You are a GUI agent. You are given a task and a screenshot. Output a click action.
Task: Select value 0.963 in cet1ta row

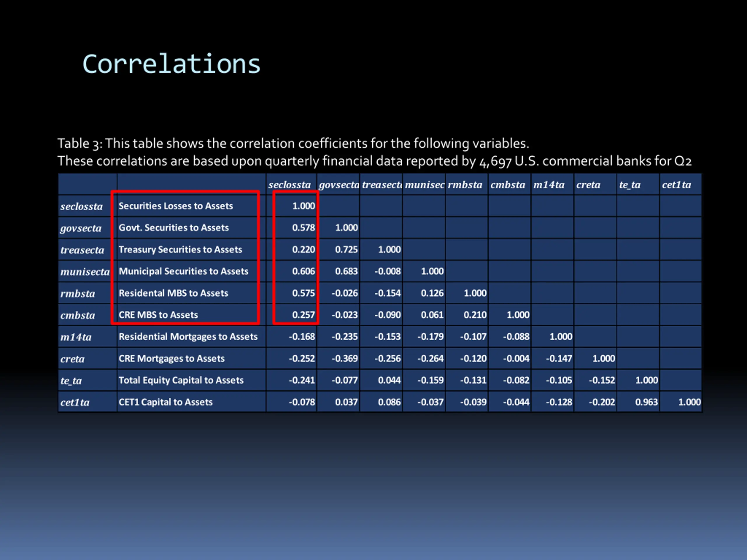[647, 402]
